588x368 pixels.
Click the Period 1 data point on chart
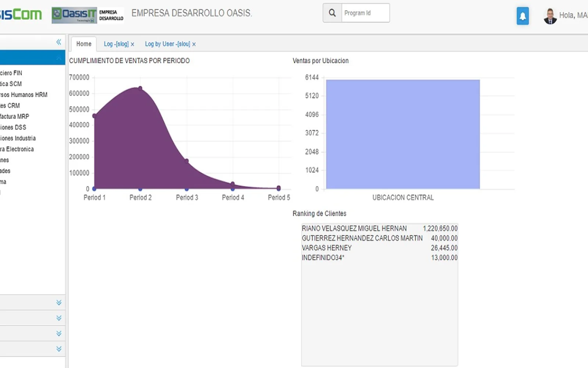point(94,116)
